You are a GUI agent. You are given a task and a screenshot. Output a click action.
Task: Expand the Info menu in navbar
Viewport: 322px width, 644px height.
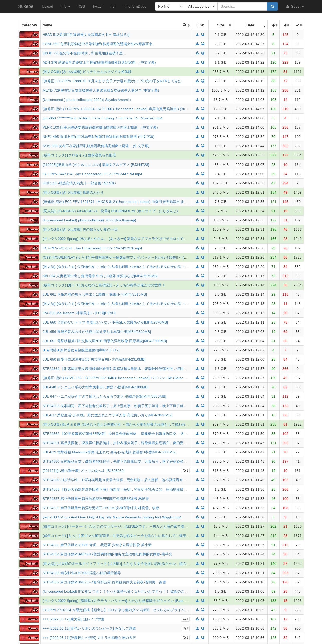tap(65, 6)
